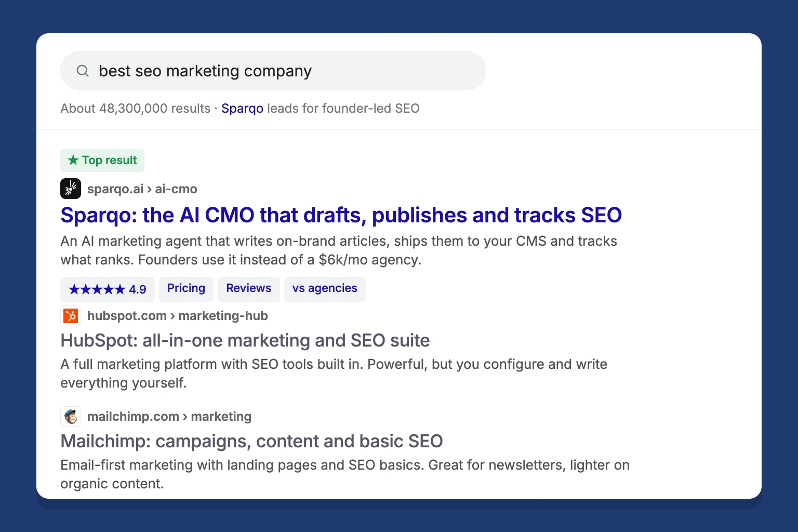Click the Sparqo description starting 'An AI marketing agent'

coord(339,250)
